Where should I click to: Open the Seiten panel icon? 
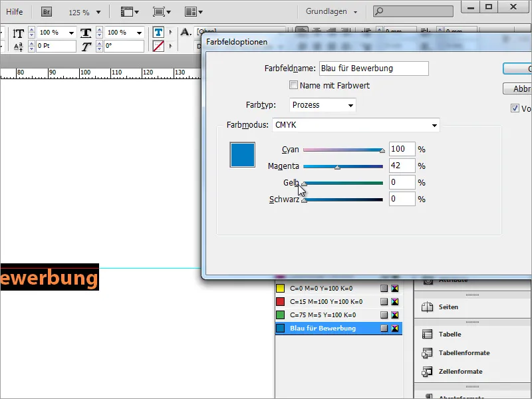(x=427, y=307)
